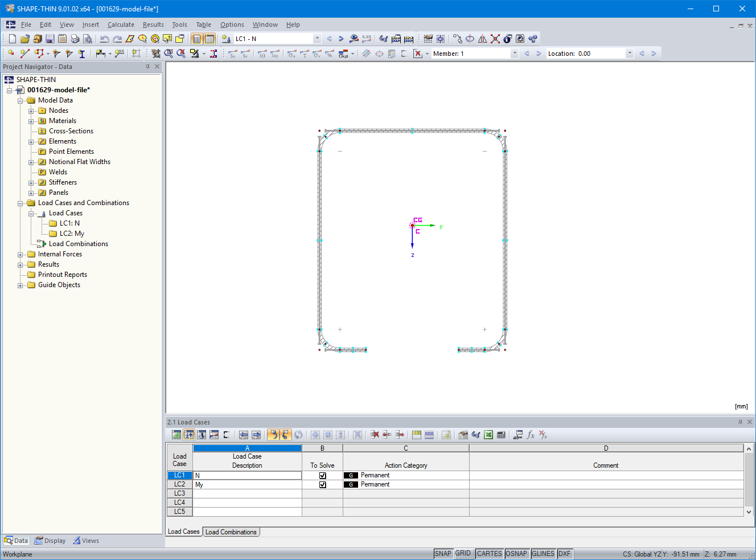This screenshot has height=560, width=756.
Task: Go to the previous table
Action: [x=244, y=435]
